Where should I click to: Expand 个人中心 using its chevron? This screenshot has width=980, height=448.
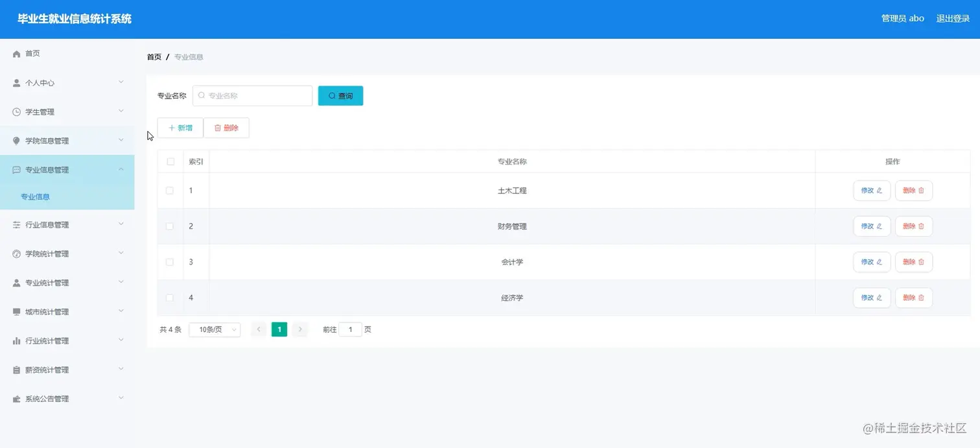pos(121,82)
